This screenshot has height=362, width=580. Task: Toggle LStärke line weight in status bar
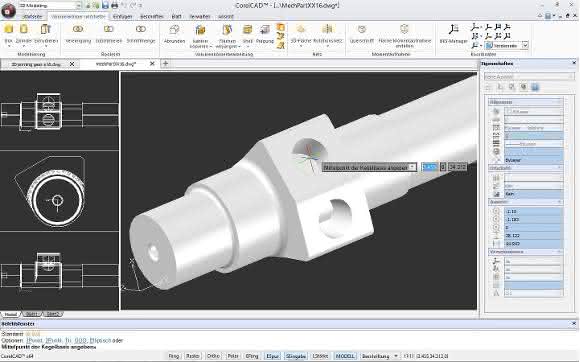(320, 356)
